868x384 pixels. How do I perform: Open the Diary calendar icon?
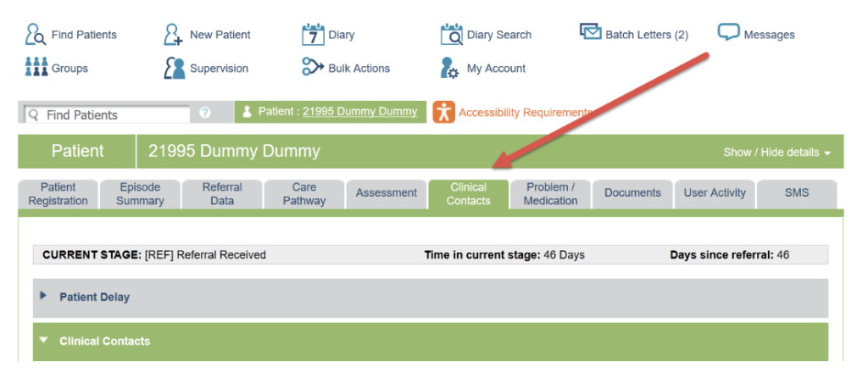point(313,35)
